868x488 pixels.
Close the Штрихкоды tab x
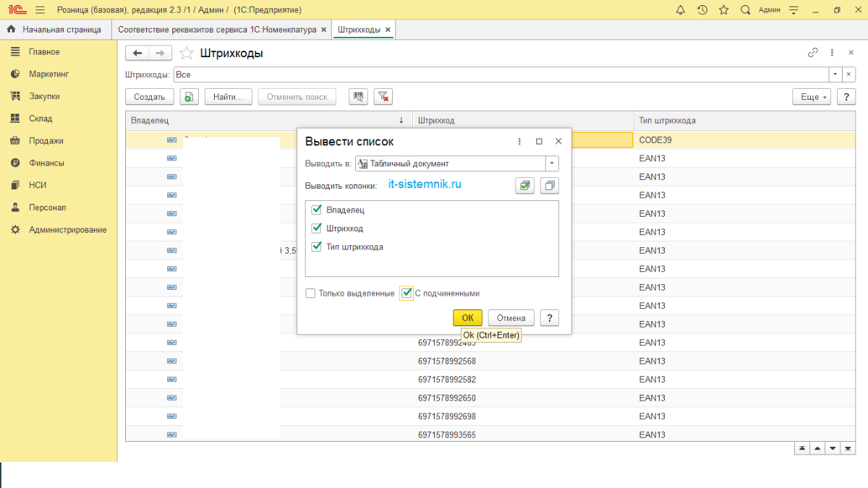388,30
